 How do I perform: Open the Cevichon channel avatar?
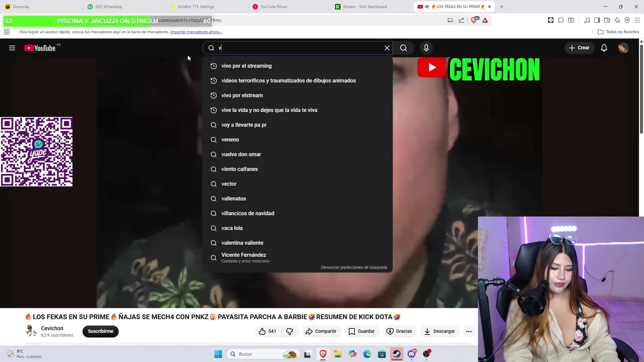31,331
